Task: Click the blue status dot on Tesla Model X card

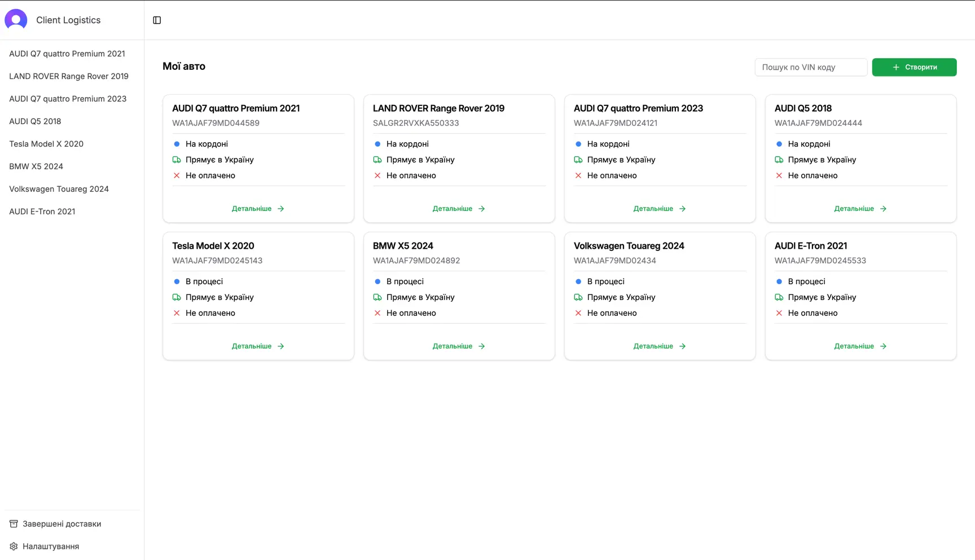Action: (x=177, y=281)
